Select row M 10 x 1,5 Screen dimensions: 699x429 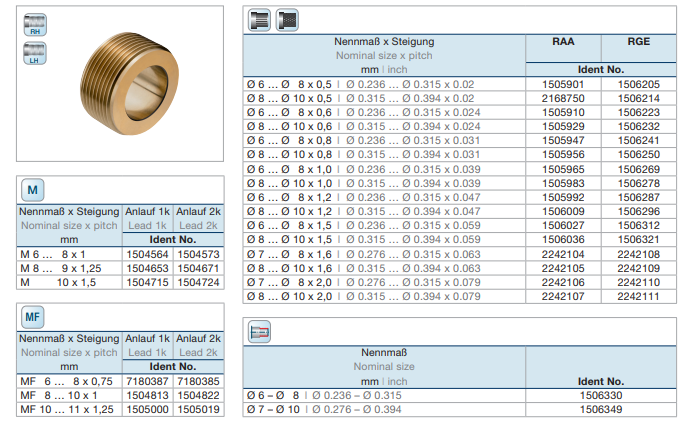(120, 282)
